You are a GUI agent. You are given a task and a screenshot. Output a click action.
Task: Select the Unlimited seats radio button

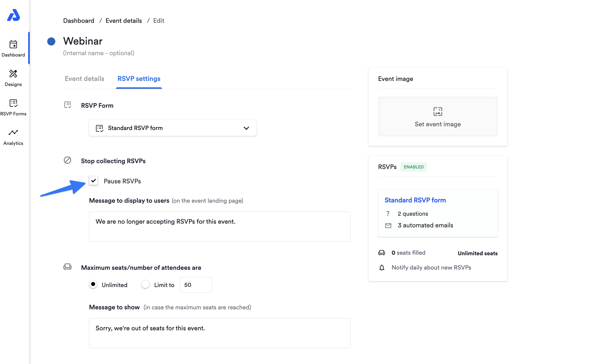pos(93,284)
